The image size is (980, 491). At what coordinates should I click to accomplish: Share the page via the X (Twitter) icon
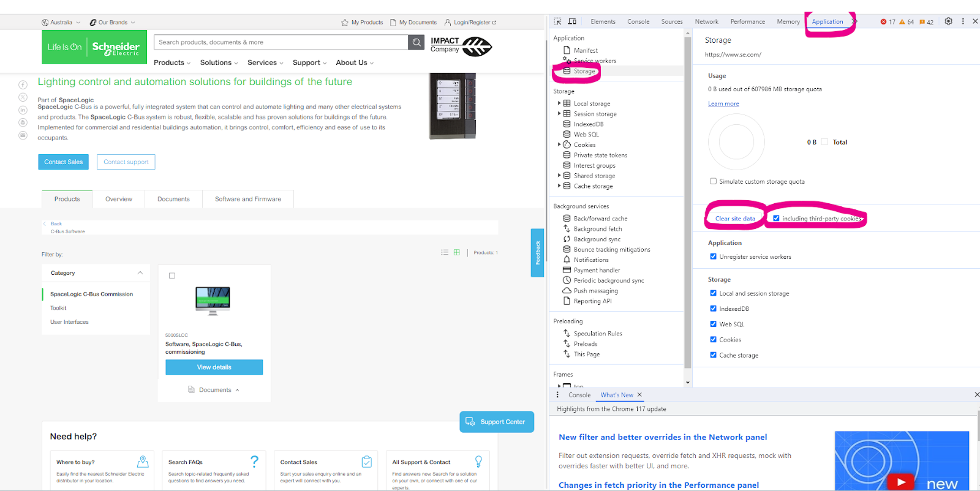click(x=23, y=97)
